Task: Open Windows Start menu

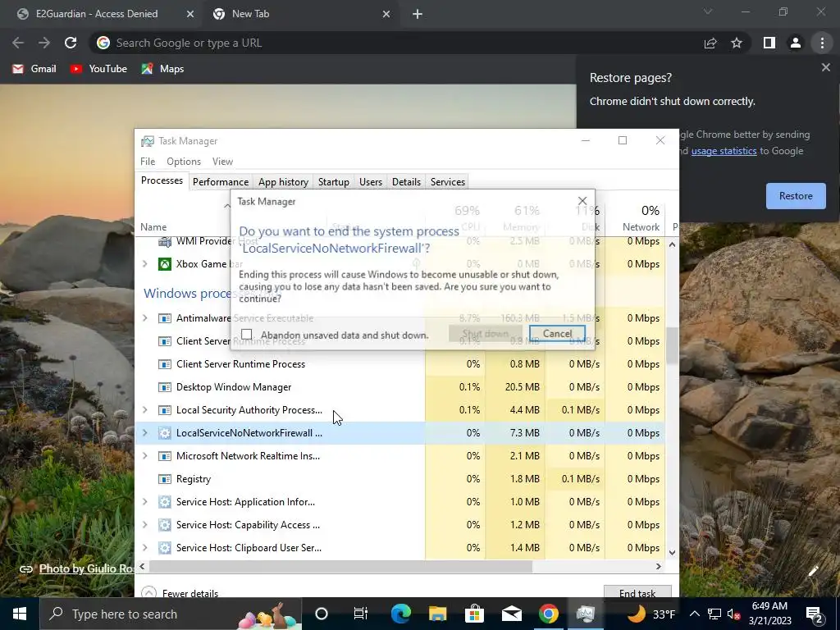Action: point(20,614)
